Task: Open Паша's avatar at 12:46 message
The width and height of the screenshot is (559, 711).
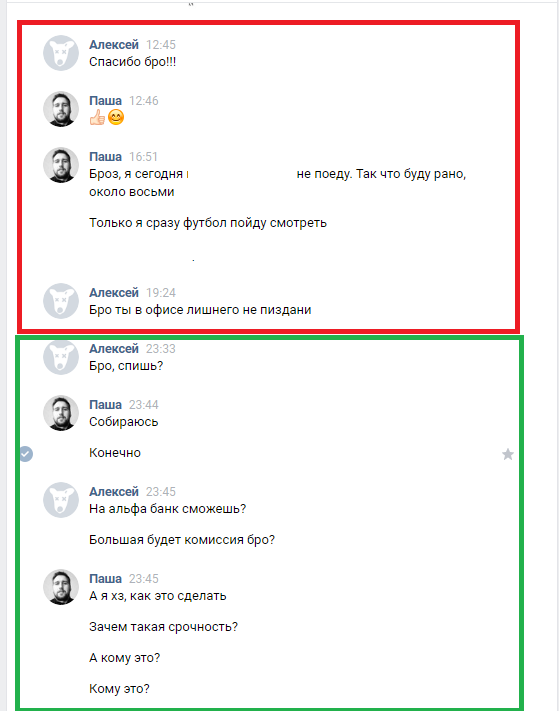Action: point(61,109)
